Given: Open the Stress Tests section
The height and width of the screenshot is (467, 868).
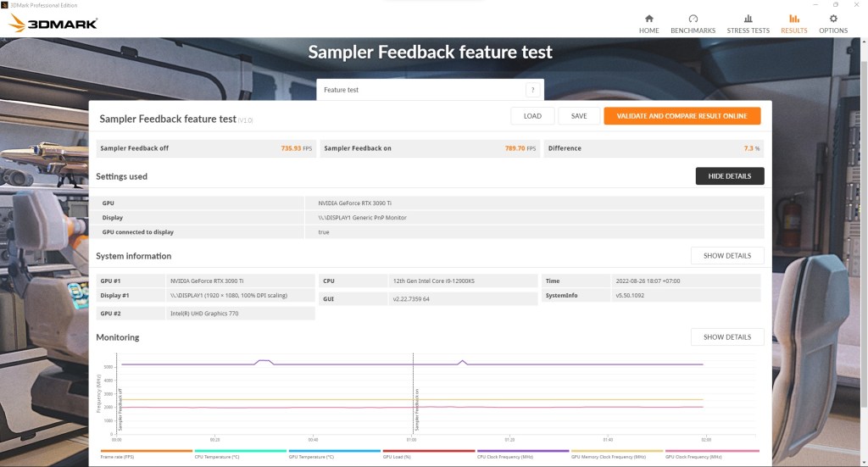Looking at the screenshot, I should point(748,25).
